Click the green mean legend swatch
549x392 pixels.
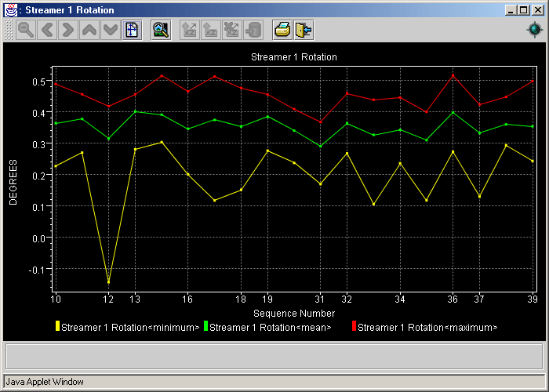pyautogui.click(x=205, y=326)
